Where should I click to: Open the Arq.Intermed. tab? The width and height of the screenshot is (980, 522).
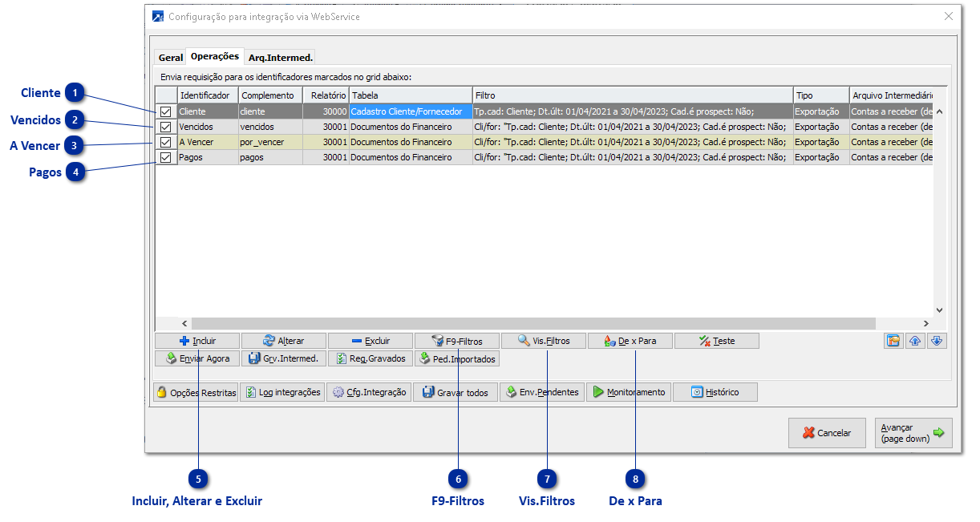point(280,58)
